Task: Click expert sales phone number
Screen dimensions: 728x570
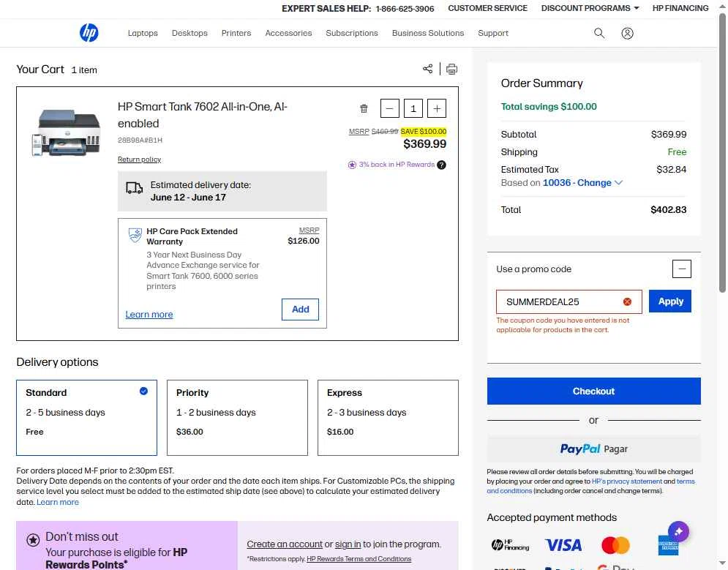Action: click(405, 9)
